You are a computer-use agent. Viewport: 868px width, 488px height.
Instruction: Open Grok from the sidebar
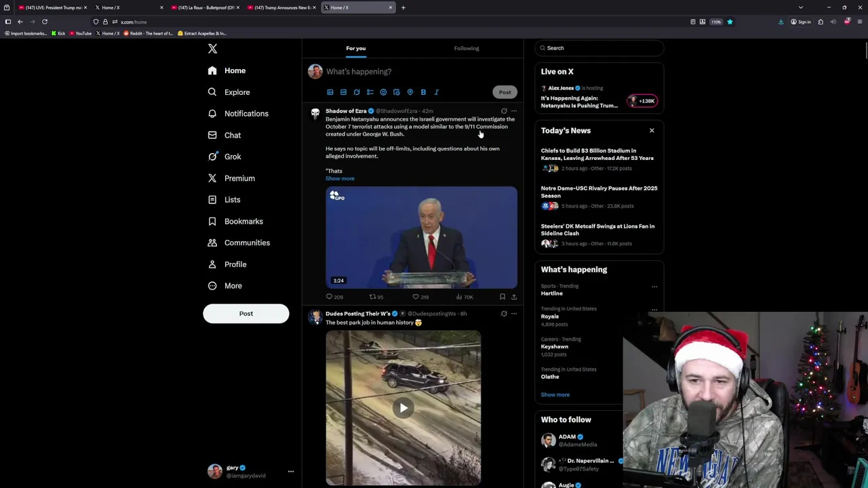[224, 157]
